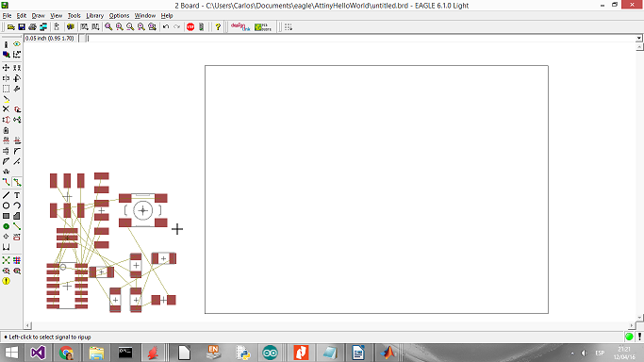Click the Zoom in magnifier icon
Image resolution: width=644 pixels, height=362 pixels.
[x=120, y=27]
